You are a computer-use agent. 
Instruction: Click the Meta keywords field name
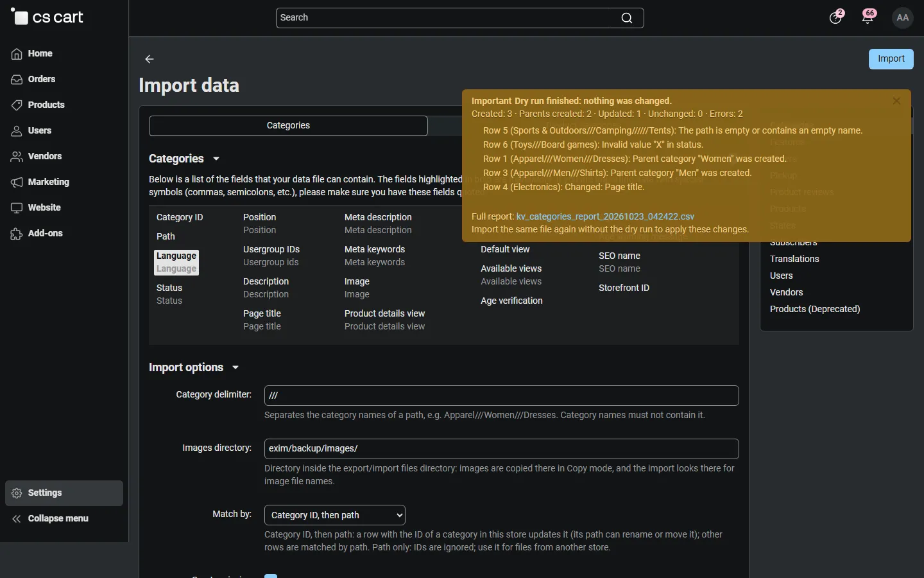tap(375, 249)
